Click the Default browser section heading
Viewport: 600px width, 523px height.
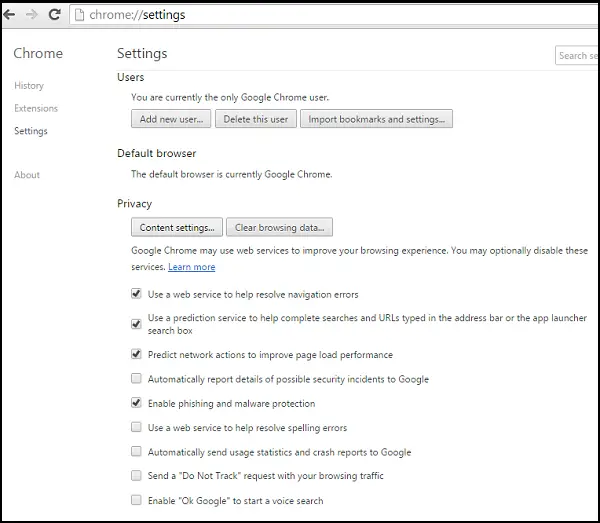click(157, 153)
